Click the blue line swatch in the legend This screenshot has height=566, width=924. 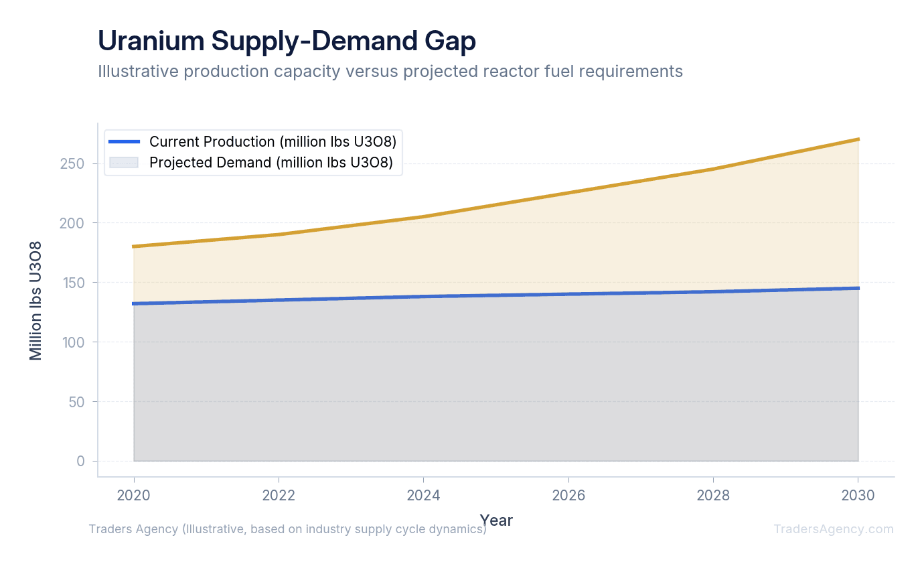coord(124,142)
